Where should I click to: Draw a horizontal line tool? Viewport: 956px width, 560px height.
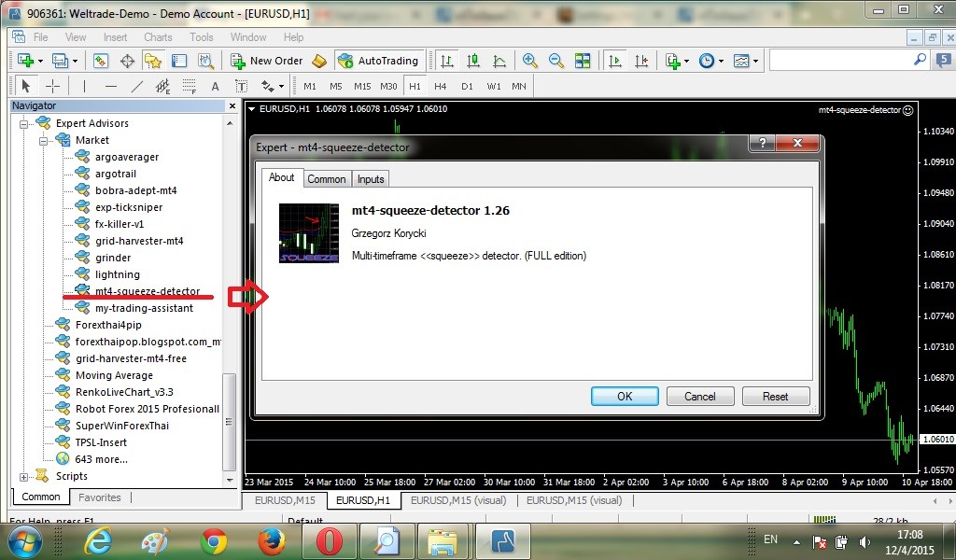[x=110, y=86]
